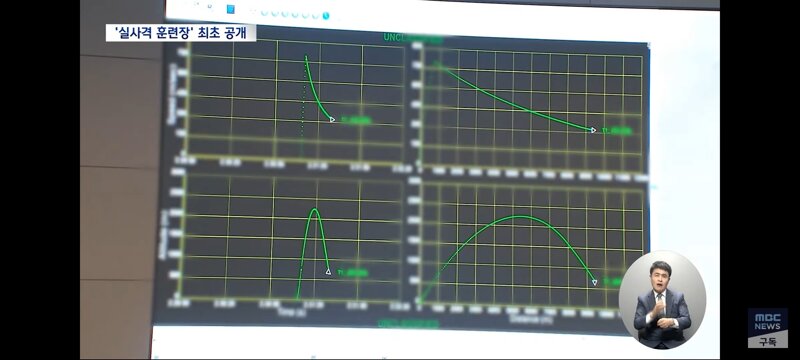This screenshot has width=800, height=360.
Task: Click the triangle marker in top-right chart
Action: pyautogui.click(x=593, y=130)
